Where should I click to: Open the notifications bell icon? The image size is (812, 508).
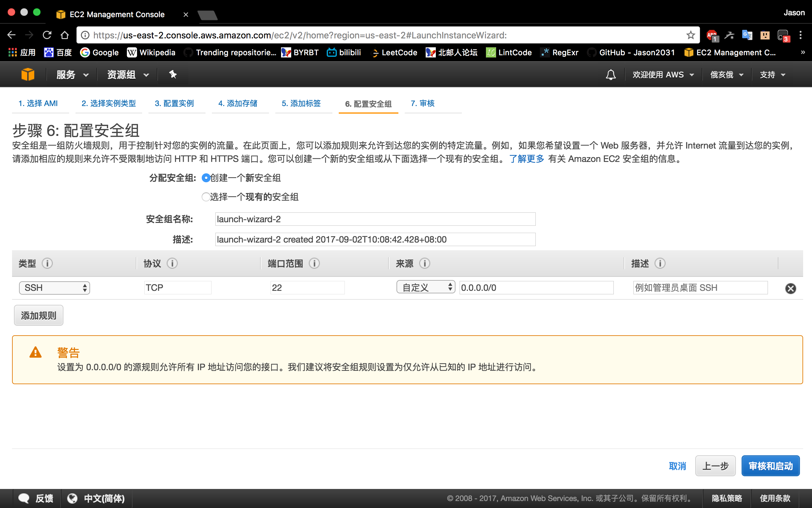(x=611, y=75)
